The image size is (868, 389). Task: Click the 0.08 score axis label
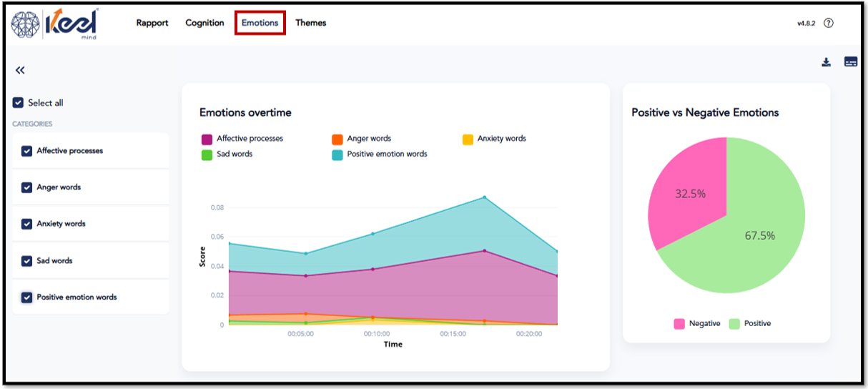217,208
